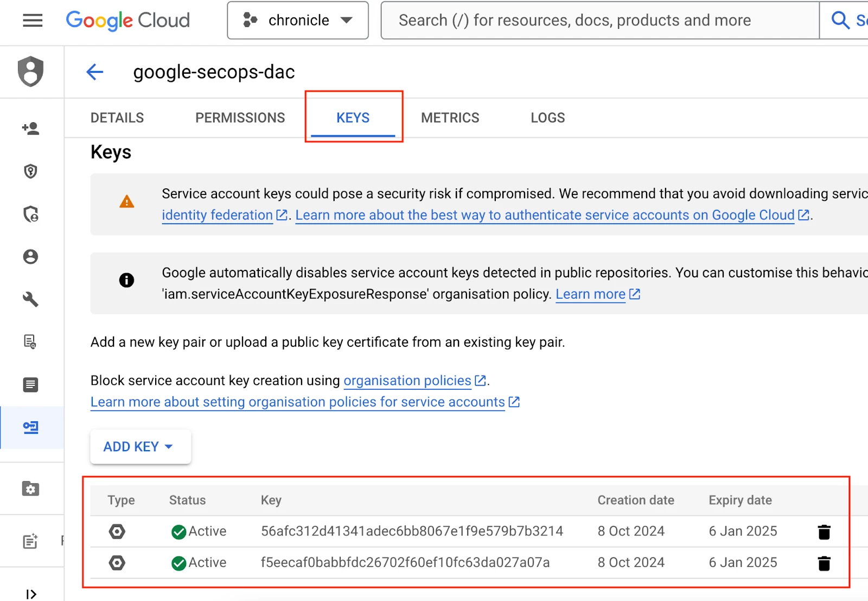Open the hamburger navigation menu
Screen dimensions: 868x601
coord(33,21)
